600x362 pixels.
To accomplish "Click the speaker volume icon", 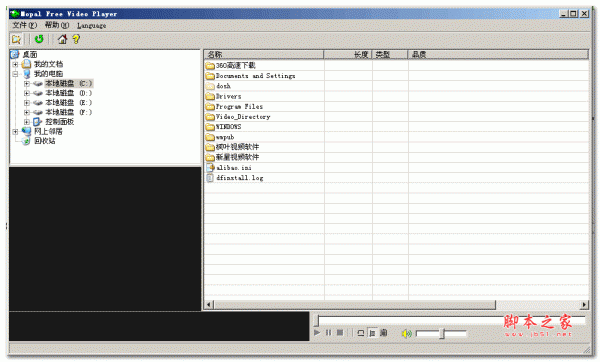I will (x=406, y=333).
